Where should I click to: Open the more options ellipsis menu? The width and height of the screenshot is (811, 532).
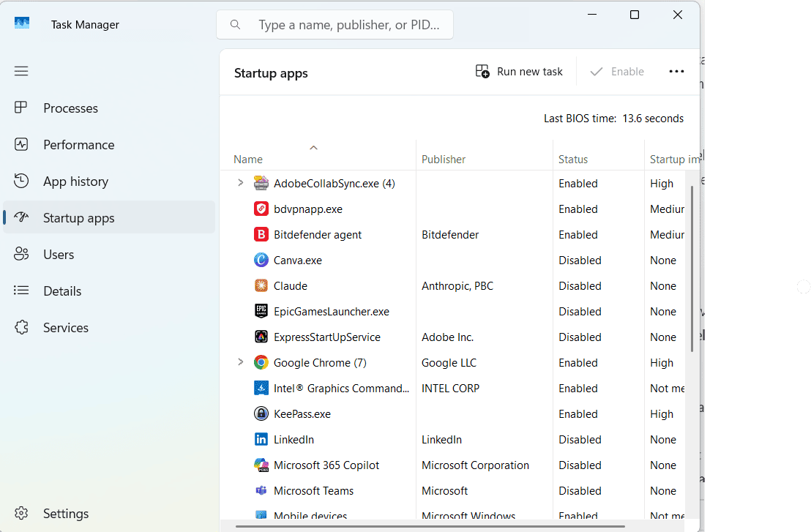[x=676, y=71]
